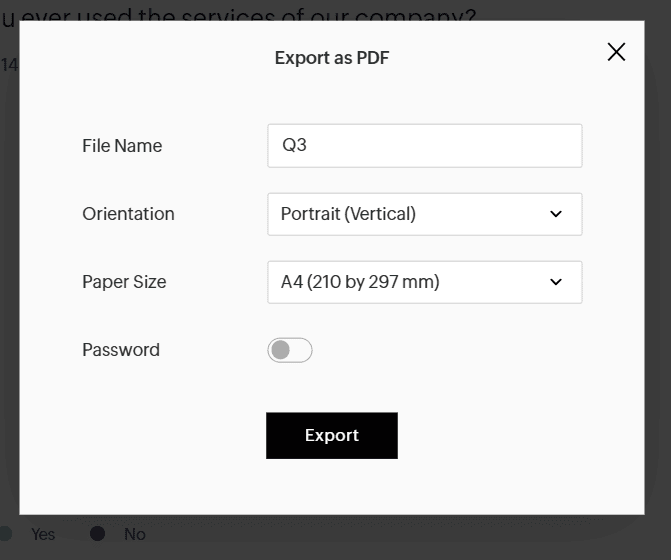Open the Orientation dropdown

click(424, 214)
